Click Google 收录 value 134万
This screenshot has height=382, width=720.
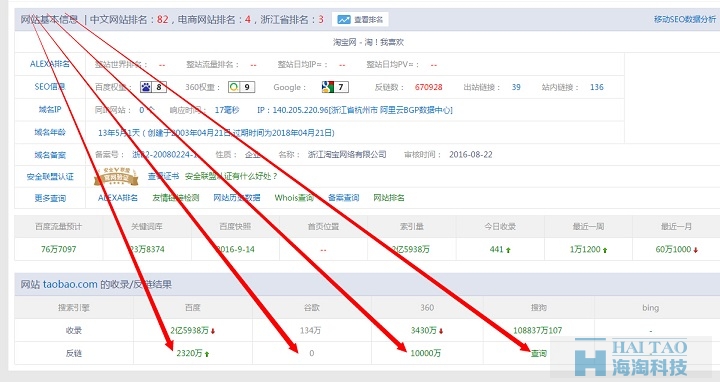[x=310, y=331]
